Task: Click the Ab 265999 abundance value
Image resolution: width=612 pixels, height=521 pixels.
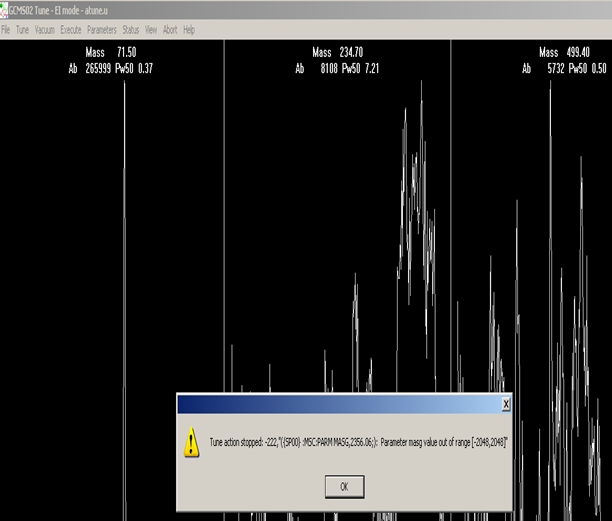Action: [90, 69]
